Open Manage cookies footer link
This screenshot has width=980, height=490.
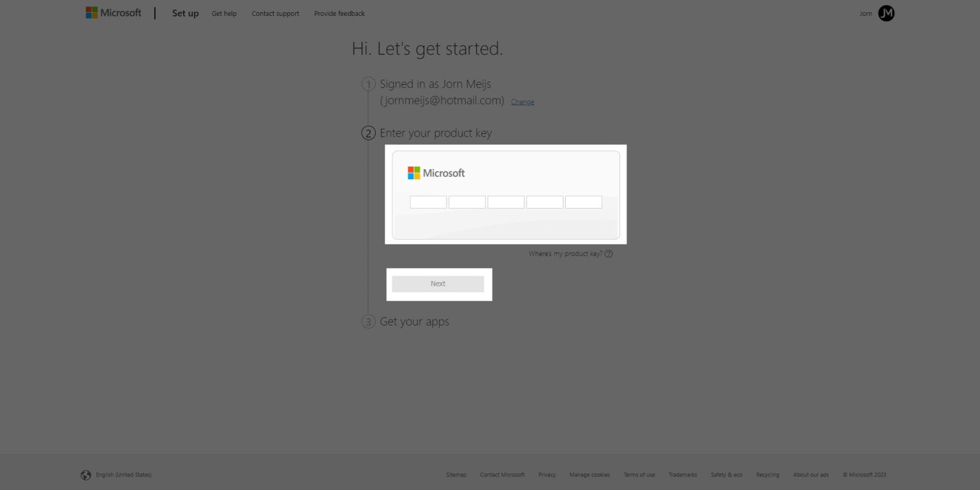point(590,475)
